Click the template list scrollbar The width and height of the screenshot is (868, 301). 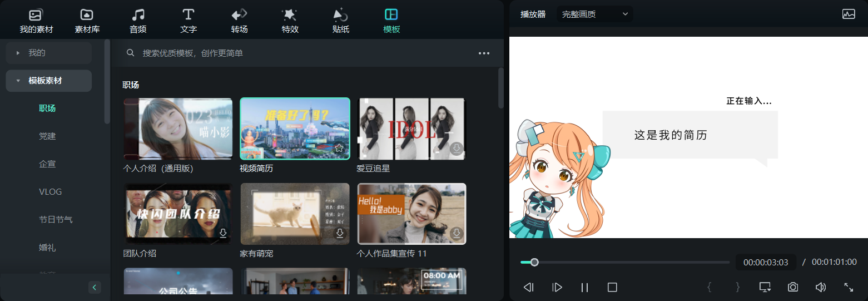point(500,88)
